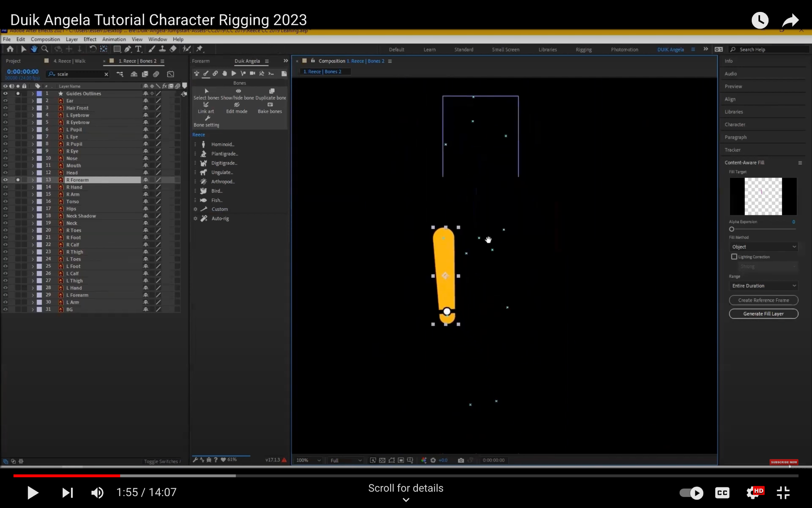This screenshot has height=508, width=812.
Task: Click the Auto-rig wand icon
Action: [x=204, y=219]
